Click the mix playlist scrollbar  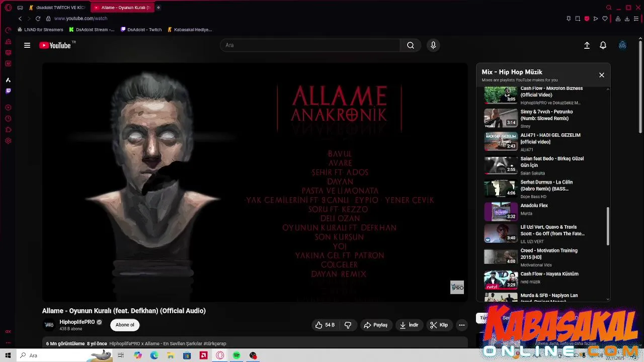coord(608,226)
